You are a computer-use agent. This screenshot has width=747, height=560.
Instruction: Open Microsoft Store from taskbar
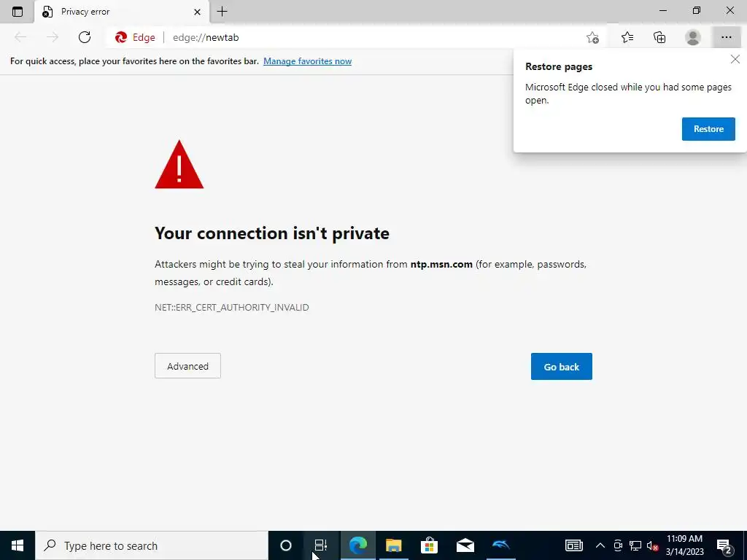(x=429, y=545)
